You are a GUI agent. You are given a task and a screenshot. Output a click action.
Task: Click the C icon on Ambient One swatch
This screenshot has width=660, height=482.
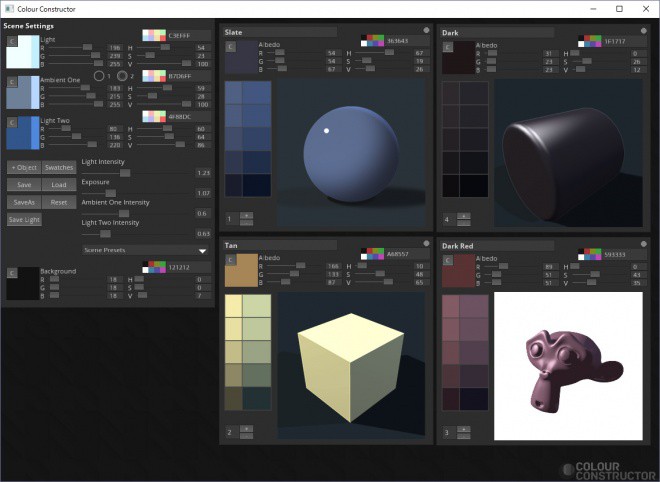pyautogui.click(x=12, y=82)
